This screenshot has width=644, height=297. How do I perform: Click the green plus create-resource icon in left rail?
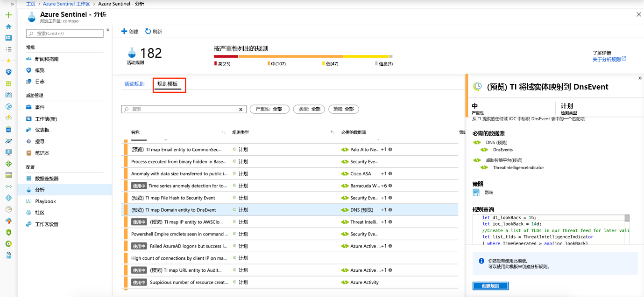(x=8, y=15)
